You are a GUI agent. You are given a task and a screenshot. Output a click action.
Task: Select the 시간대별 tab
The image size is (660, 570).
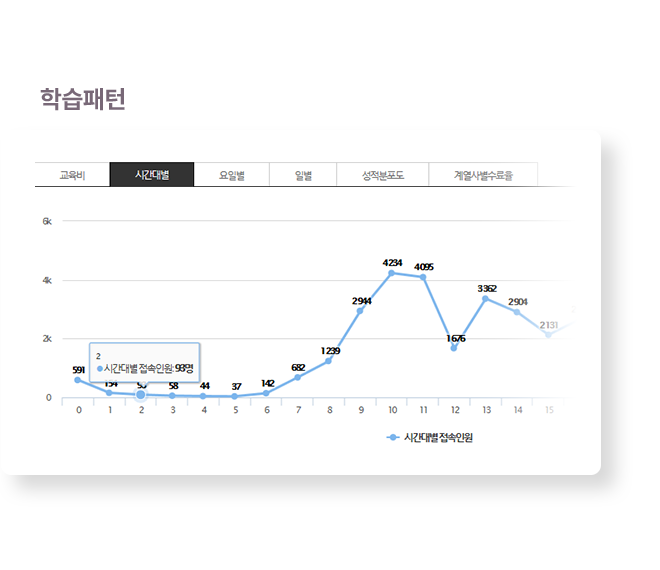click(152, 175)
